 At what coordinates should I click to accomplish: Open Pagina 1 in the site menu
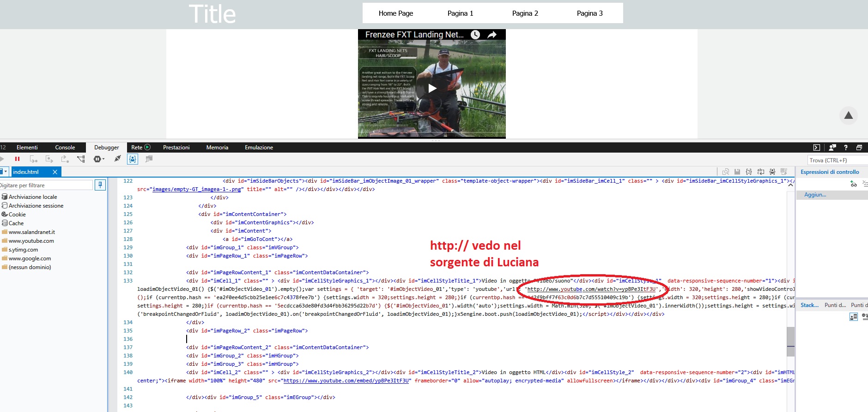point(461,13)
